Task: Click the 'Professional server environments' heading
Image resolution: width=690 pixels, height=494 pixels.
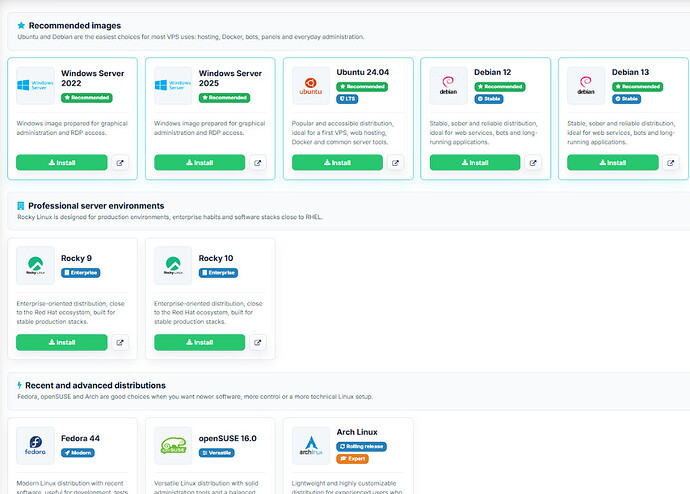Action: 96,206
